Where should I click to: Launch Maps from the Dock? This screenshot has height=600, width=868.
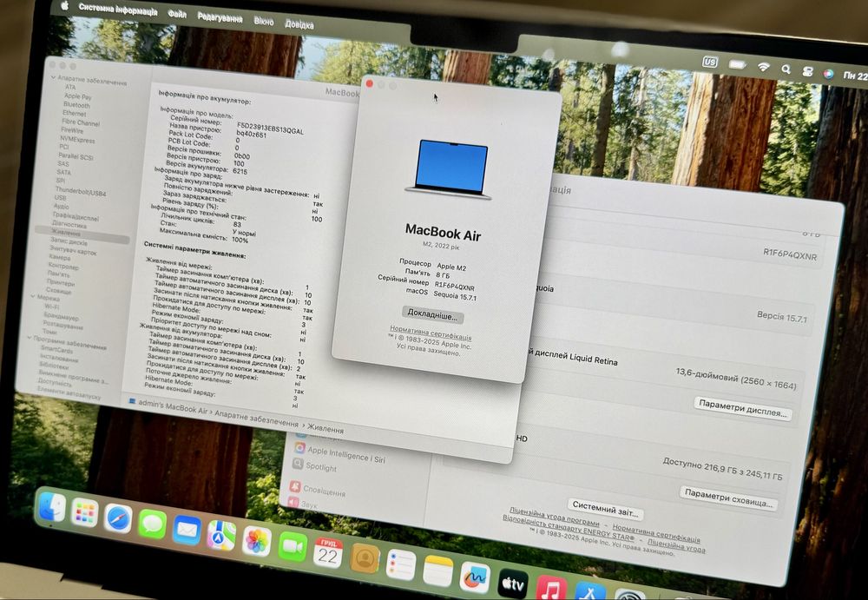(x=221, y=536)
